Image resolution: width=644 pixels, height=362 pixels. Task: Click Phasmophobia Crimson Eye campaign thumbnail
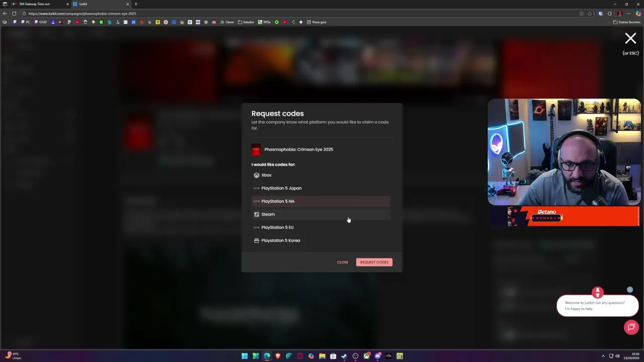[256, 149]
